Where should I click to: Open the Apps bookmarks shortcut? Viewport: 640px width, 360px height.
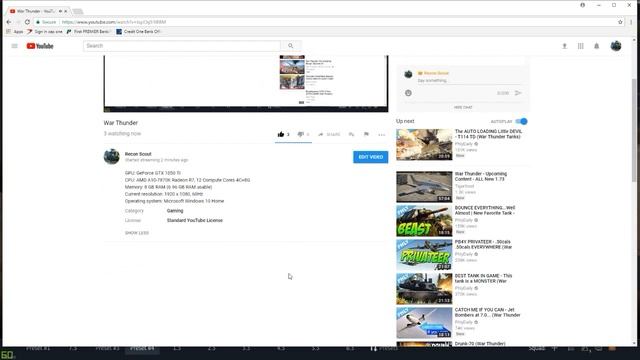15,31
